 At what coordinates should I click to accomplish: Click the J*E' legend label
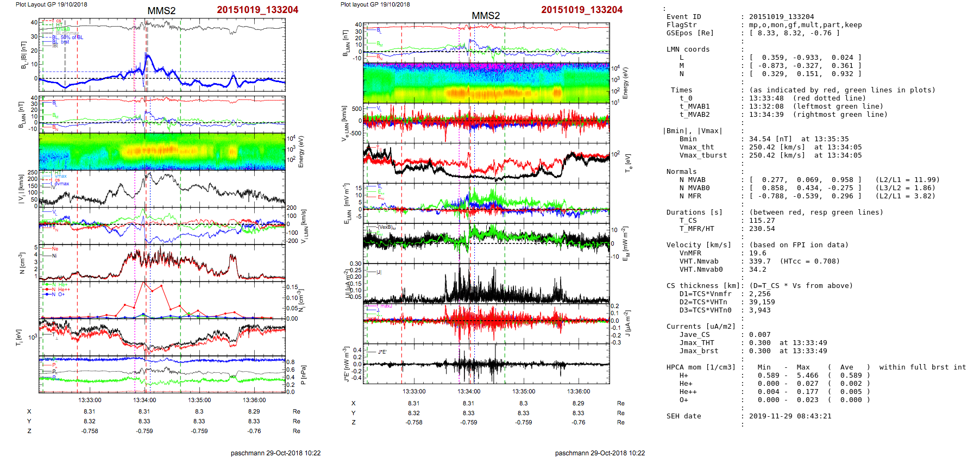pyautogui.click(x=382, y=352)
